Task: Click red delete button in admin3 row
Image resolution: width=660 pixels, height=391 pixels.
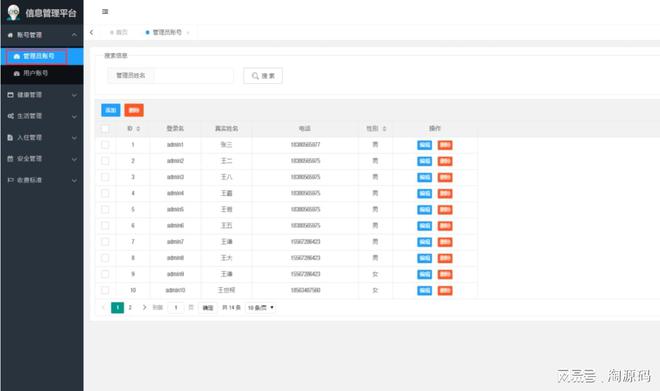Action: 445,178
